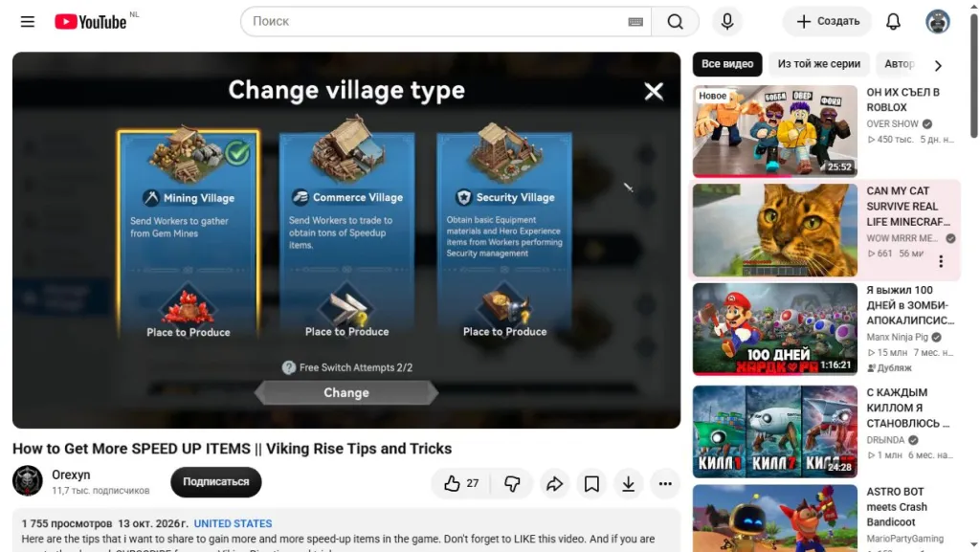Image resolution: width=980 pixels, height=552 pixels.
Task: Click the Orexyn channel name
Action: pos(71,475)
